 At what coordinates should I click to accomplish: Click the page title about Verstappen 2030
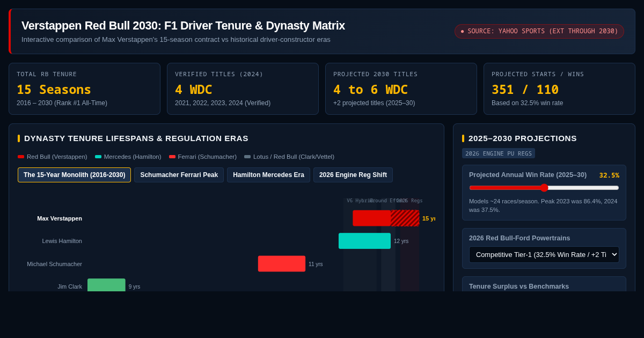point(183,26)
